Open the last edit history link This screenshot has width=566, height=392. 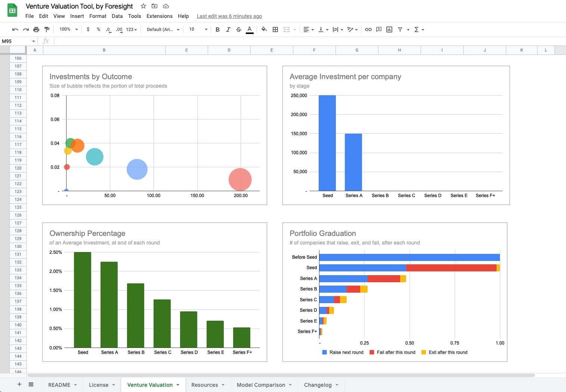[x=229, y=16]
